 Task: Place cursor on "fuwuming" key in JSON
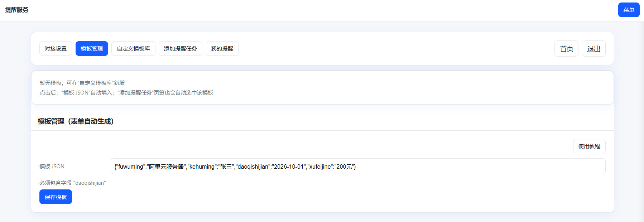tap(130, 167)
